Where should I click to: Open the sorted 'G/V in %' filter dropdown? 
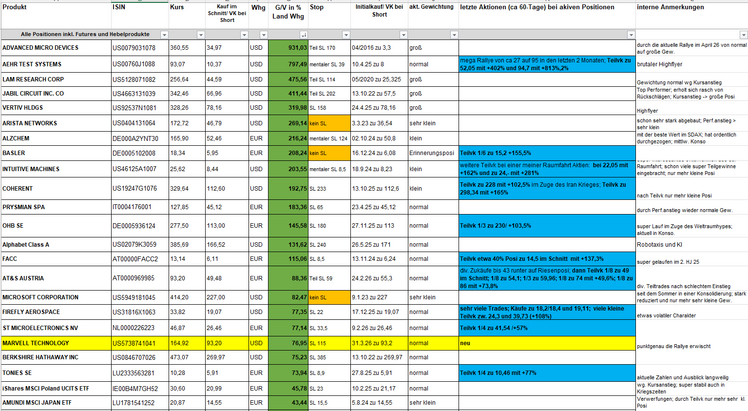point(304,35)
